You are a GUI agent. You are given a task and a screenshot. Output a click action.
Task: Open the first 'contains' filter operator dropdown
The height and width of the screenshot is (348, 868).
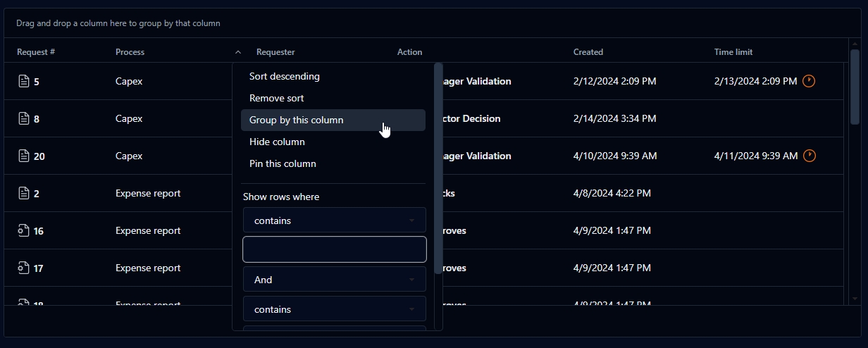pos(334,220)
